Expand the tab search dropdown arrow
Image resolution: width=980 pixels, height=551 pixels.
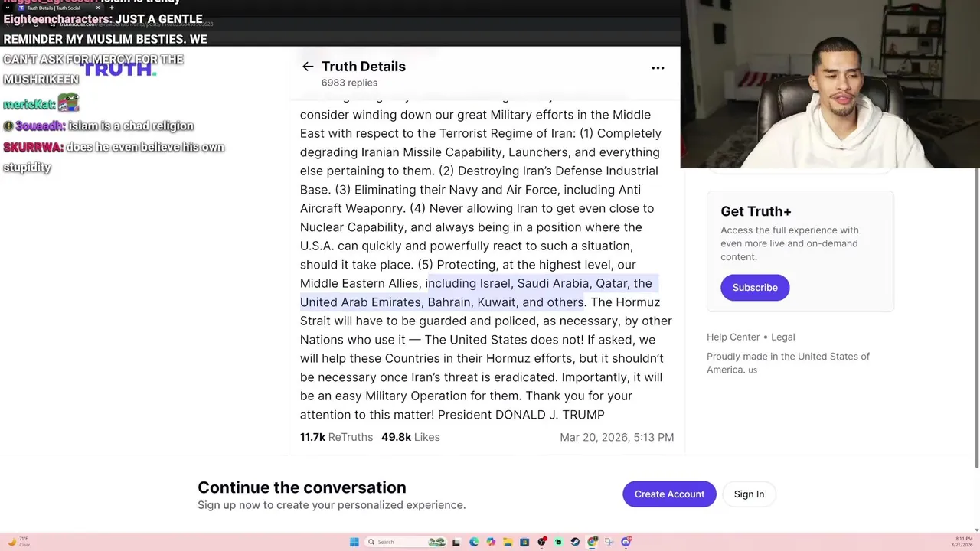(8, 8)
